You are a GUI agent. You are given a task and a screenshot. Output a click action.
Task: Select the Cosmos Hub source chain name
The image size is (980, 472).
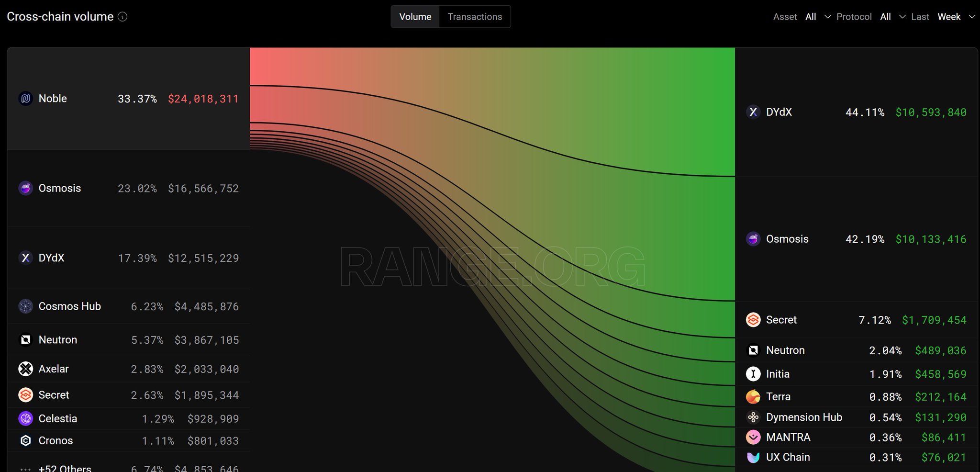point(70,306)
